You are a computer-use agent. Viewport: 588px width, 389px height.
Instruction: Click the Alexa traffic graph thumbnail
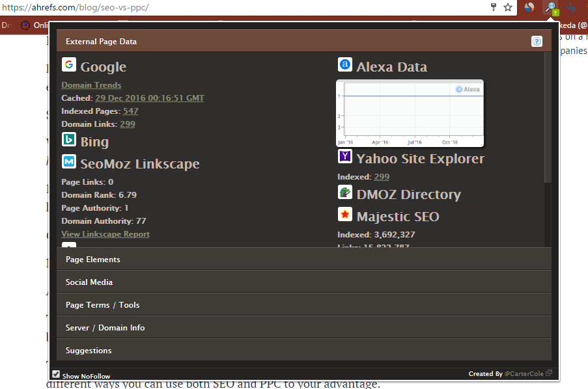[410, 113]
